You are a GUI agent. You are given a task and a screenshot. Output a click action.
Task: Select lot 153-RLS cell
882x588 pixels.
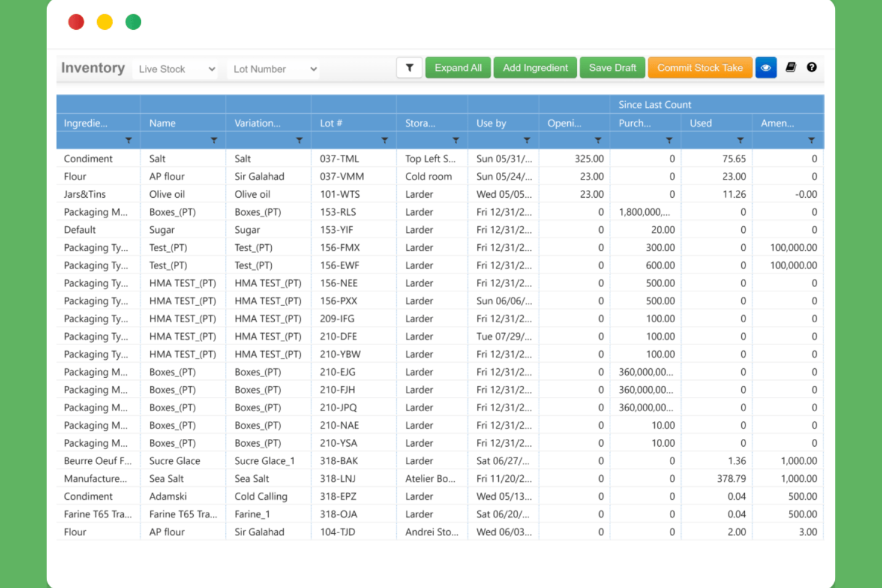[x=353, y=212]
